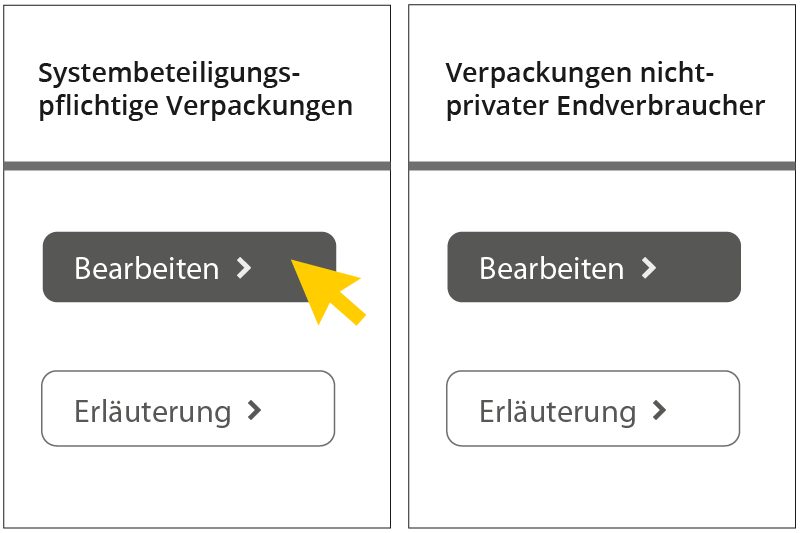Click empty space below the left Erläuterung button
Image resolution: width=800 pixels, height=533 pixels.
tap(197, 487)
